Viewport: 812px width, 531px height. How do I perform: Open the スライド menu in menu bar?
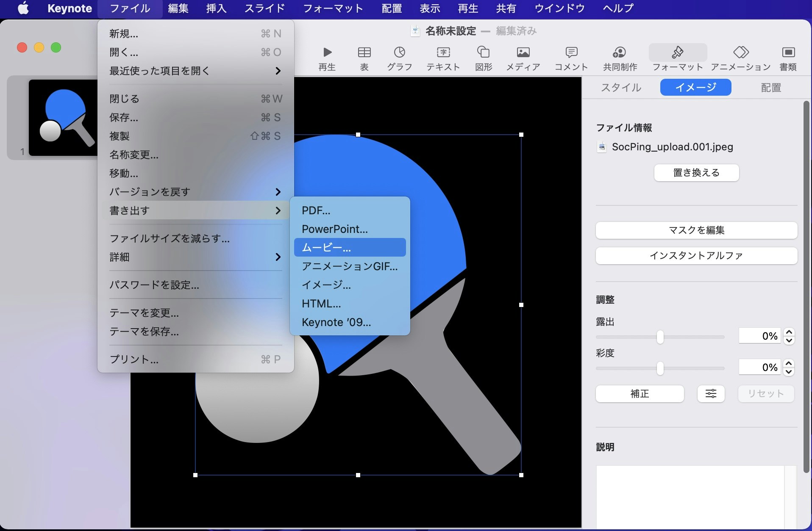click(264, 8)
